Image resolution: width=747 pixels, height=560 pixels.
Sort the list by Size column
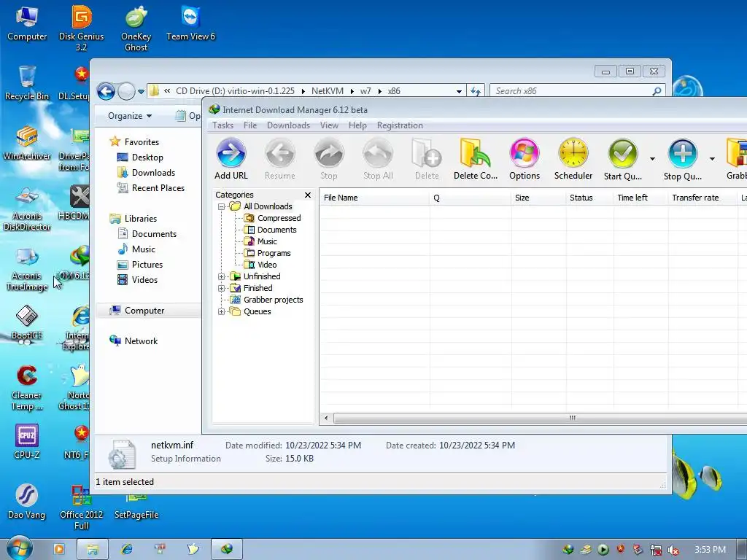(x=538, y=198)
